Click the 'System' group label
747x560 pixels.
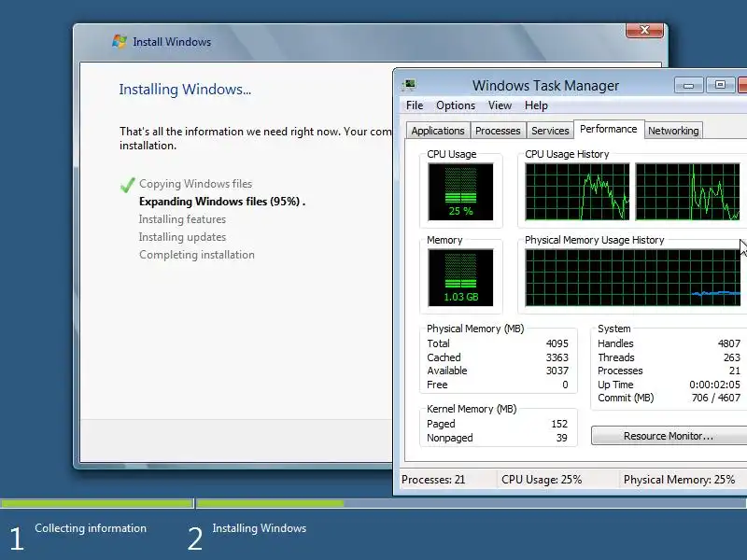tap(614, 329)
